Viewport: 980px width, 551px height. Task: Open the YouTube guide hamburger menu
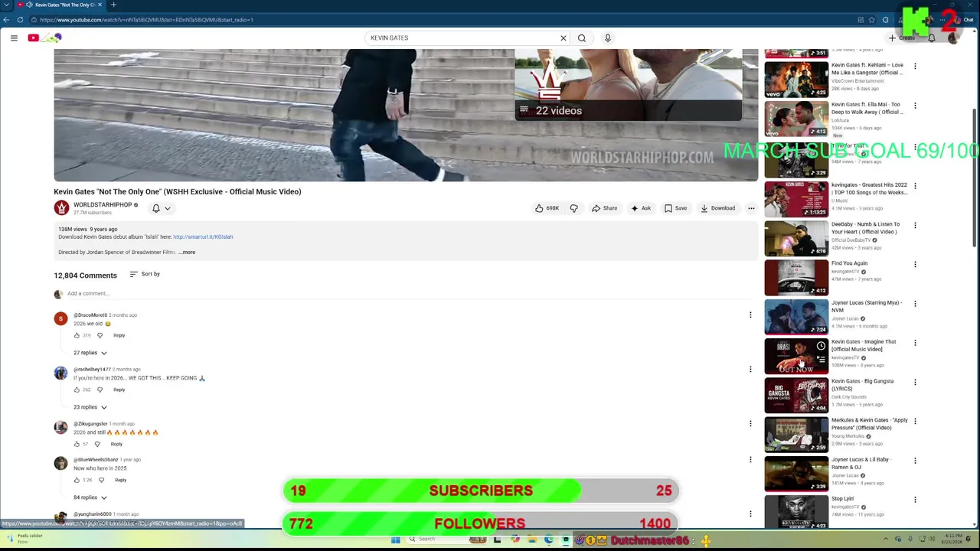14,37
